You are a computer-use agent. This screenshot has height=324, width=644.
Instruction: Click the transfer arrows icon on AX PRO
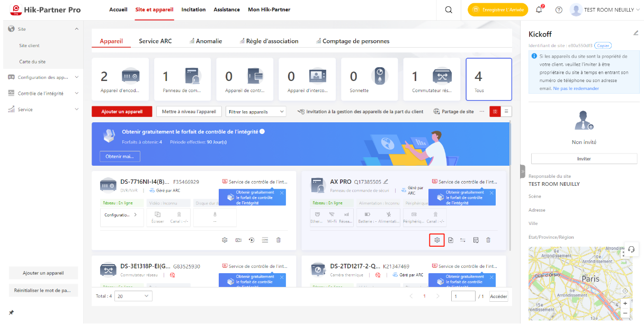(463, 240)
